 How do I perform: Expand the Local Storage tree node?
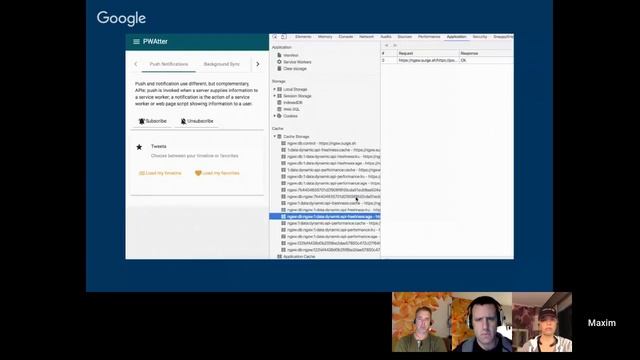pyautogui.click(x=275, y=89)
